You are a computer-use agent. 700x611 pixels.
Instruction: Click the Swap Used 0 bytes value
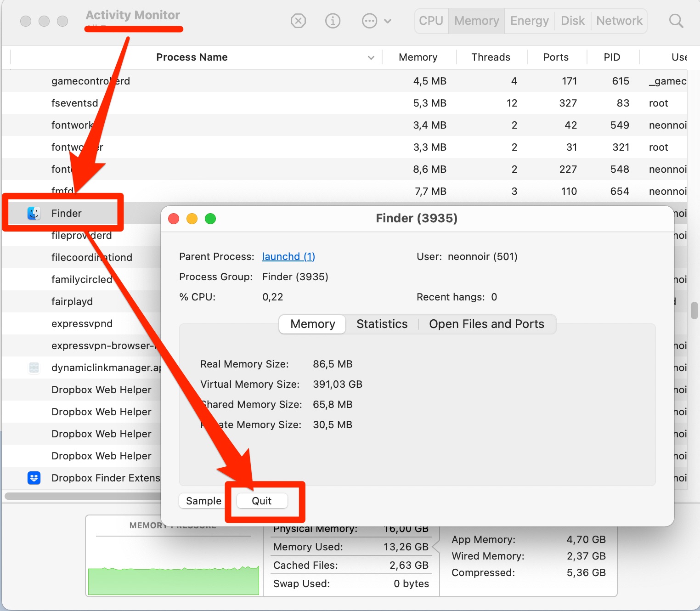[411, 583]
